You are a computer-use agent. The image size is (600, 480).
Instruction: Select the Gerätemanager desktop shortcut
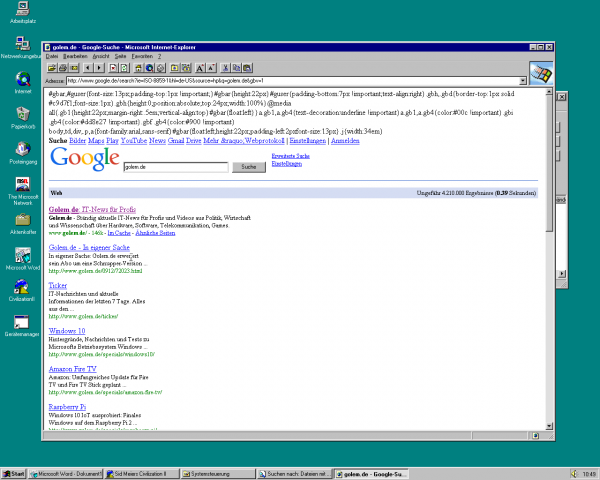click(x=22, y=326)
